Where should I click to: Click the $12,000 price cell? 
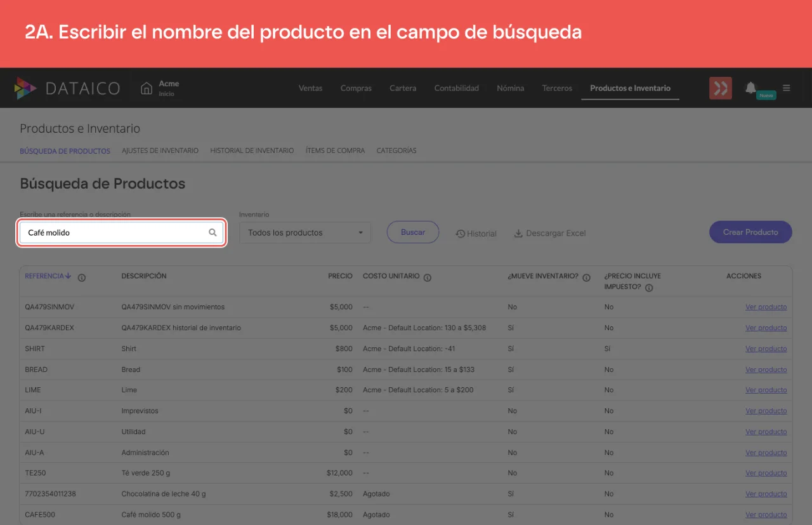(340, 473)
